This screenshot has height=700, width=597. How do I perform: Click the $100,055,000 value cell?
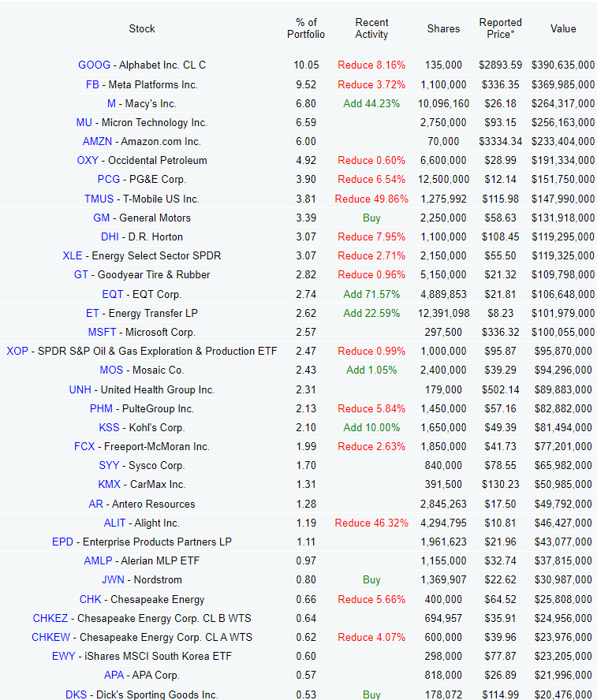coord(563,333)
